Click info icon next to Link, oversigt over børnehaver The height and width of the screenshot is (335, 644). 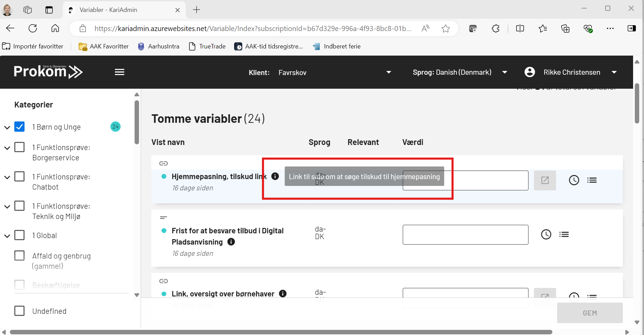coord(282,294)
